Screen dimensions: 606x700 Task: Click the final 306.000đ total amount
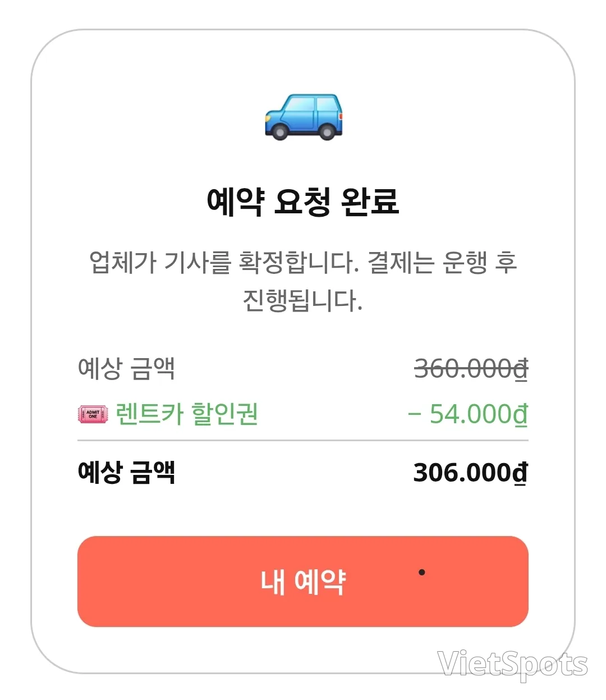pyautogui.click(x=471, y=473)
